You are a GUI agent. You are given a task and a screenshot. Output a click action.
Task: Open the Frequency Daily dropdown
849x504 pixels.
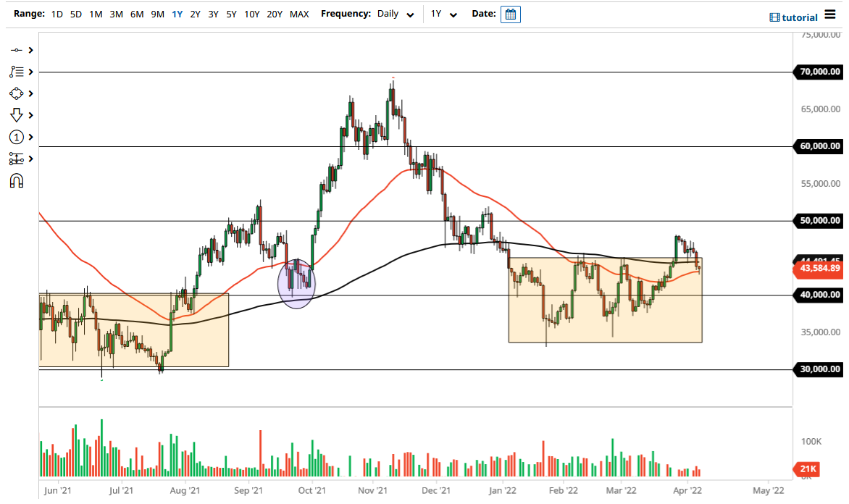396,14
